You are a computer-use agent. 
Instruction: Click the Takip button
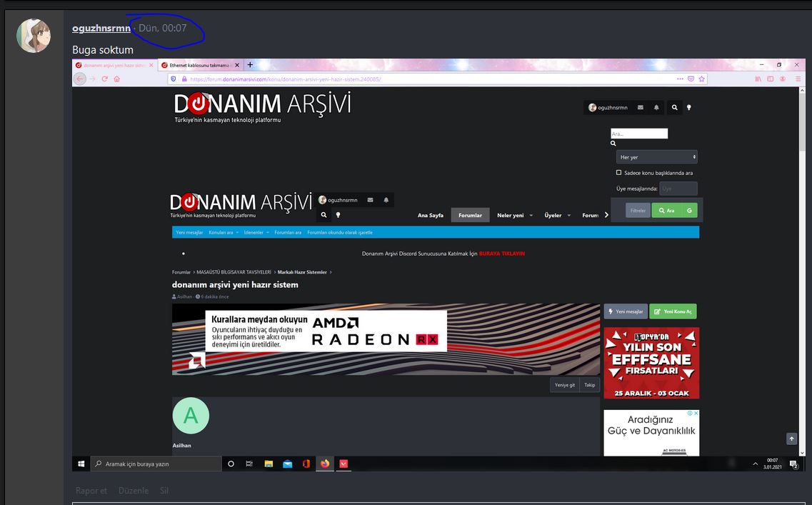[x=589, y=385]
